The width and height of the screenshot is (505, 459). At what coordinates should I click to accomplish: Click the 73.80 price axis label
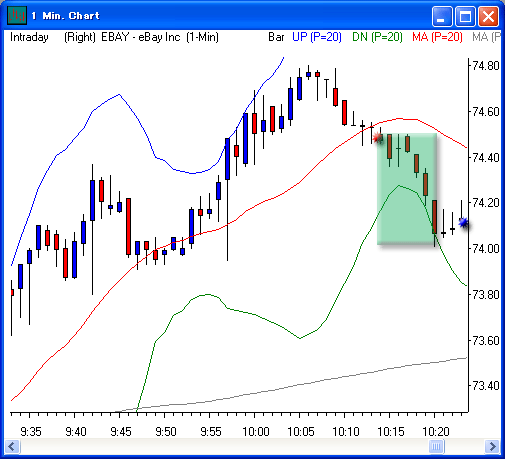click(x=486, y=295)
